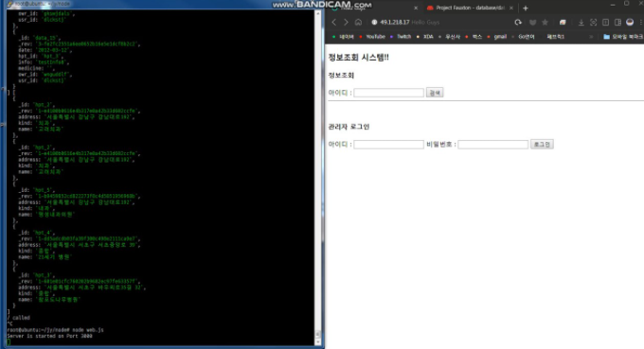Image resolution: width=644 pixels, height=349 pixels.
Task: Click the screenshot capture icon in the toolbar
Action: [x=594, y=22]
